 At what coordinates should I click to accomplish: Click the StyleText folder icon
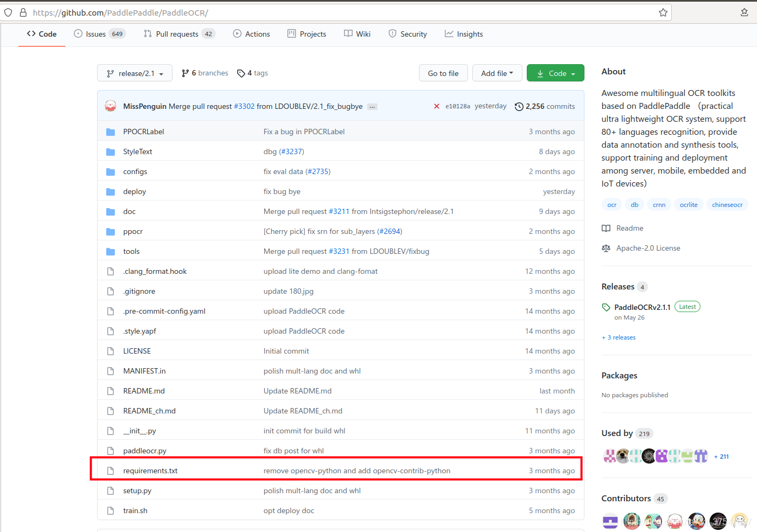click(111, 151)
